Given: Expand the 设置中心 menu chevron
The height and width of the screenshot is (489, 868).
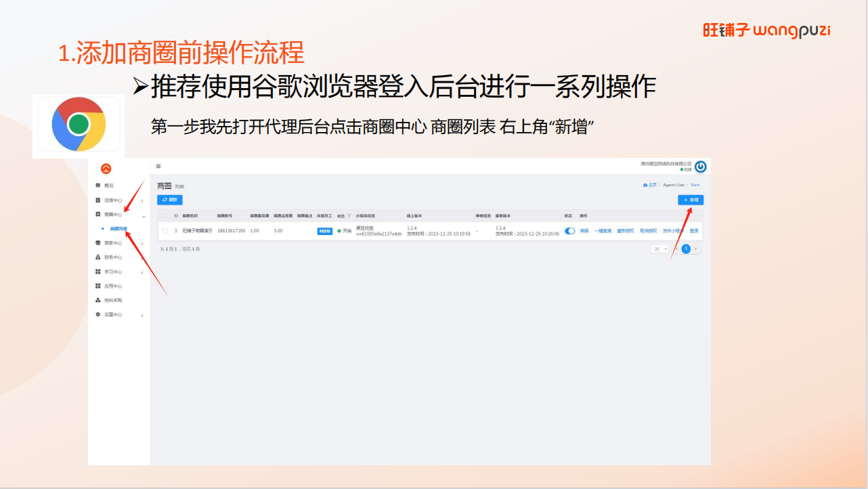Looking at the screenshot, I should tap(142, 316).
